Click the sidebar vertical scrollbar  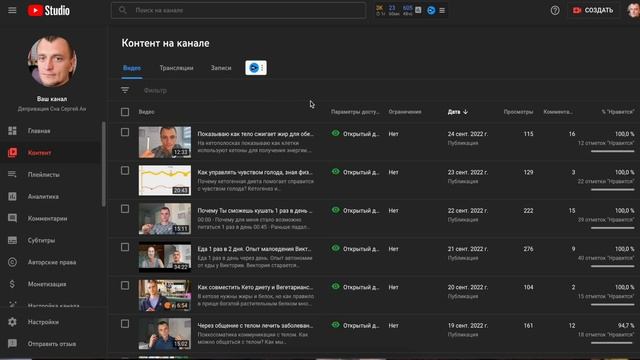click(x=104, y=164)
